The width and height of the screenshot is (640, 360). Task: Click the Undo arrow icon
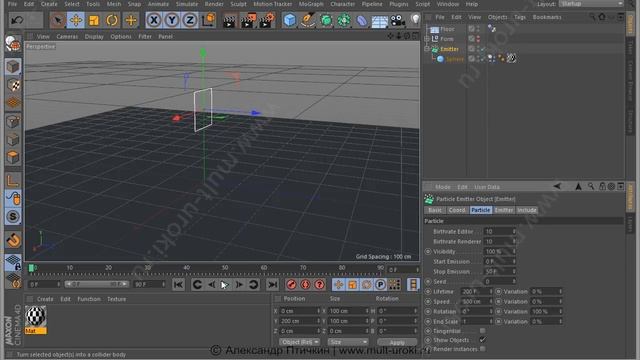click(x=16, y=20)
